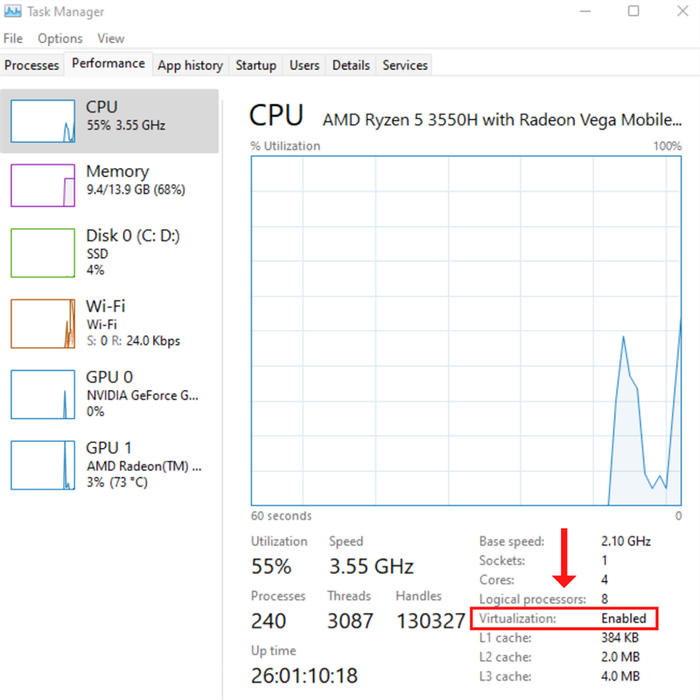Open the Users tab
This screenshot has height=700, width=700.
coord(304,65)
